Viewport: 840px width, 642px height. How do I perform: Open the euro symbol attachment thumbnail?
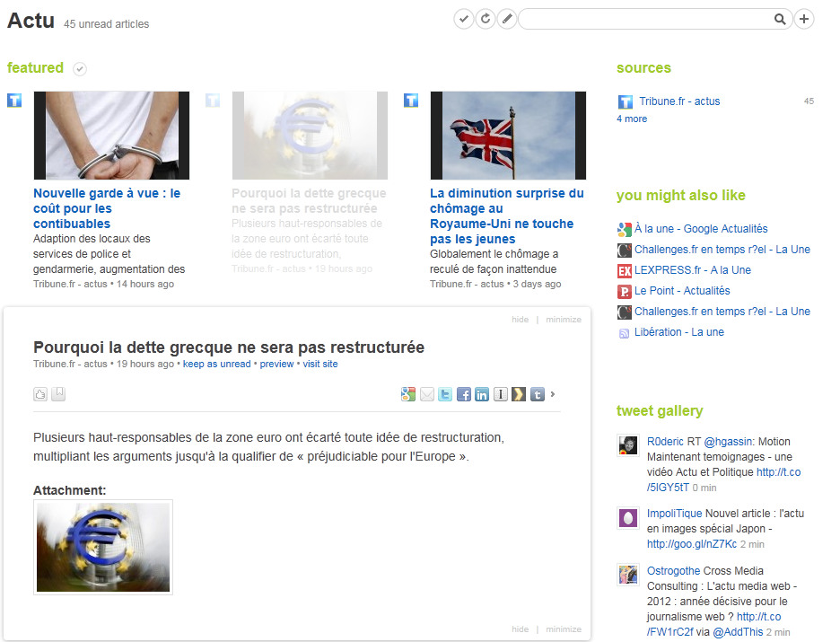[x=102, y=547]
